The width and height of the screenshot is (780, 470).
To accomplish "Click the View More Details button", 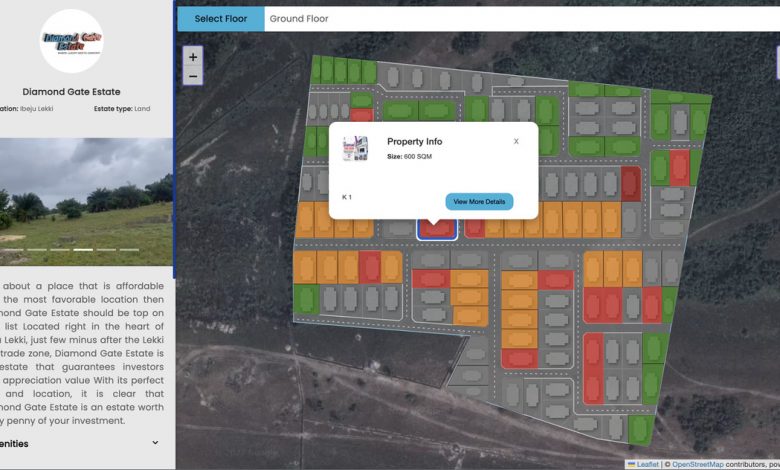I will pos(479,201).
